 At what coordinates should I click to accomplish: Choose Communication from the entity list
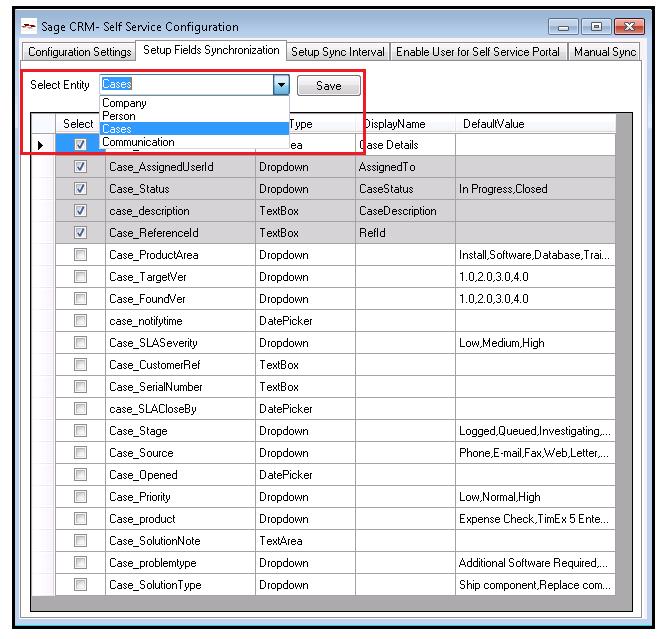coord(194,142)
